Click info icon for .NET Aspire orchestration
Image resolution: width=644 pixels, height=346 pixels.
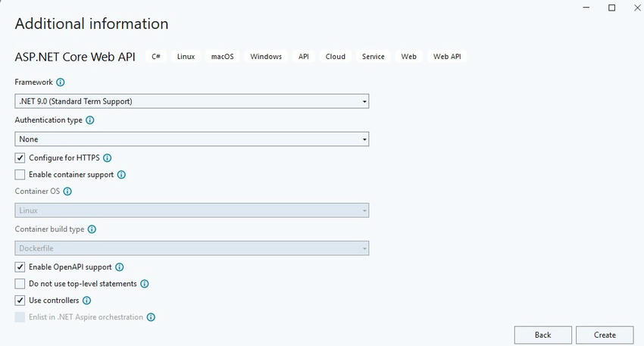pyautogui.click(x=151, y=317)
